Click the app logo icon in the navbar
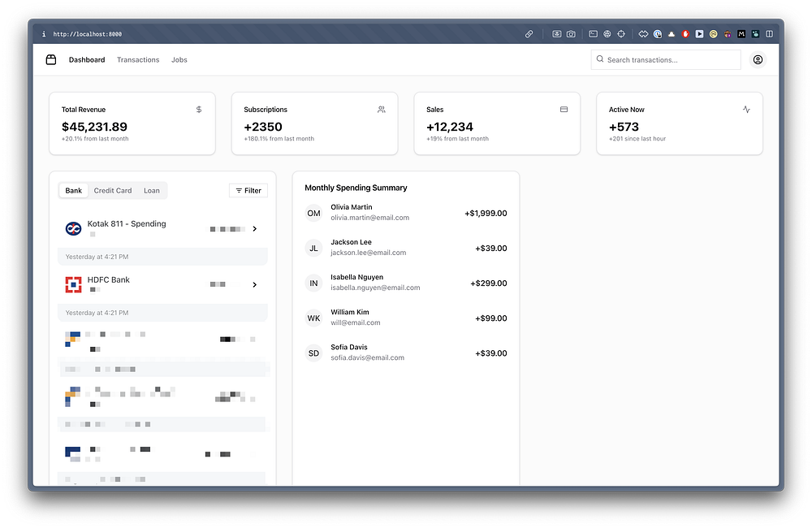 tap(50, 59)
